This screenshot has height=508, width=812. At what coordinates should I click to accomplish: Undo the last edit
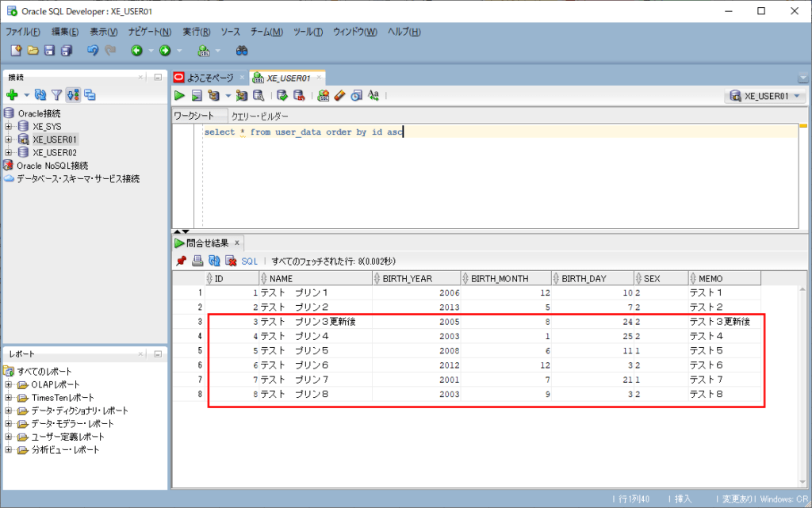[x=93, y=51]
